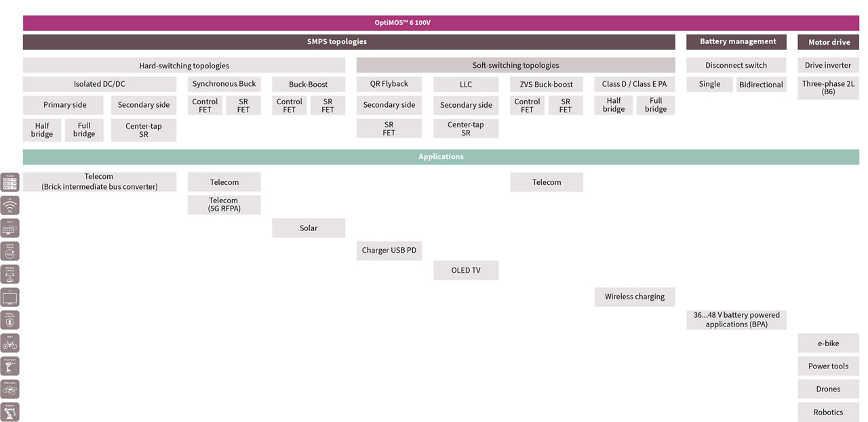The width and height of the screenshot is (868, 422).
Task: Select the Isolated DC/DC box
Action: tap(100, 85)
